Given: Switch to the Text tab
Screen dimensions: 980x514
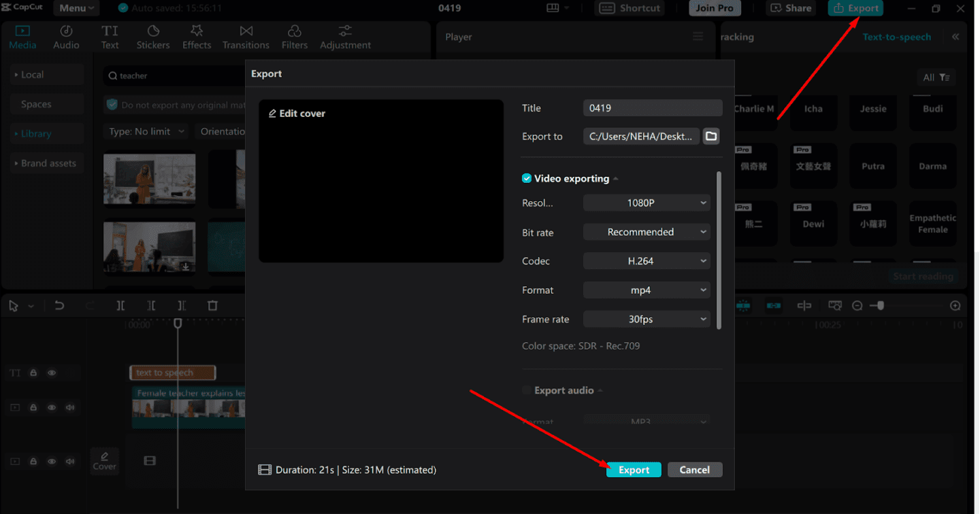Looking at the screenshot, I should 110,37.
